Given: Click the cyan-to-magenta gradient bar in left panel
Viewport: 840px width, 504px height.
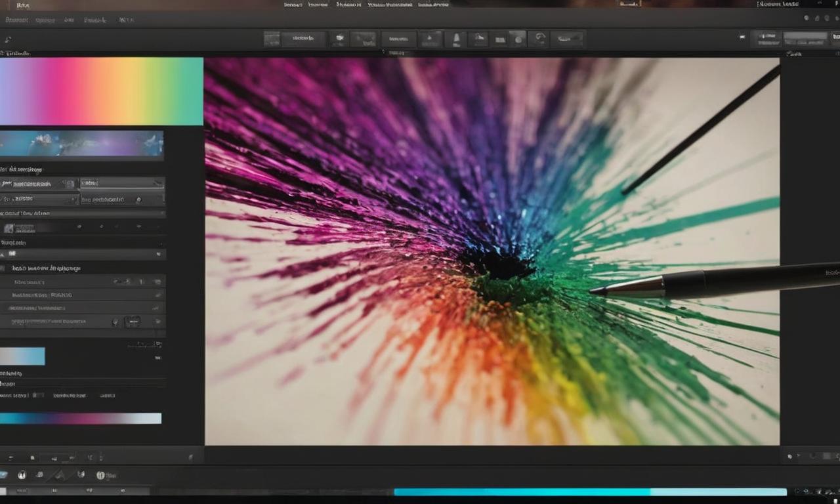Looking at the screenshot, I should point(81,419).
